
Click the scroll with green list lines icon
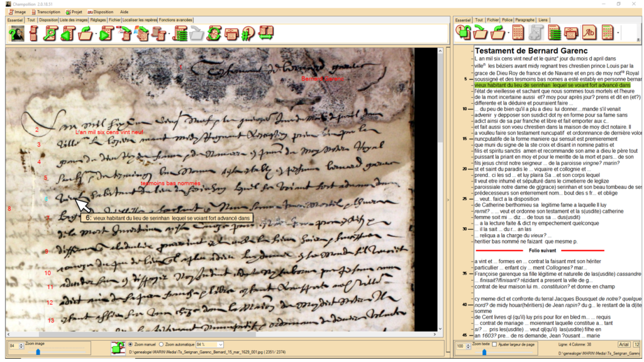[x=180, y=33]
